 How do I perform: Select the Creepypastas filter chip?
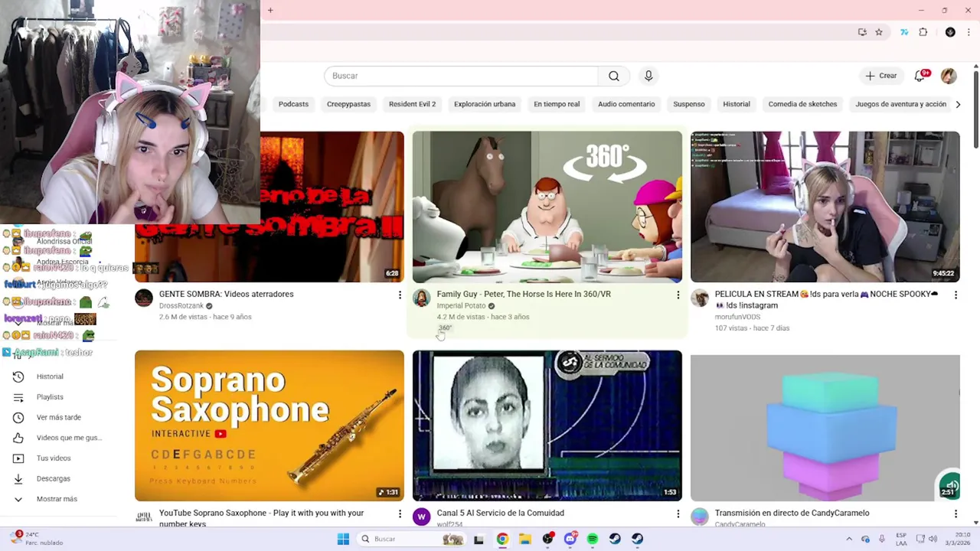(348, 104)
